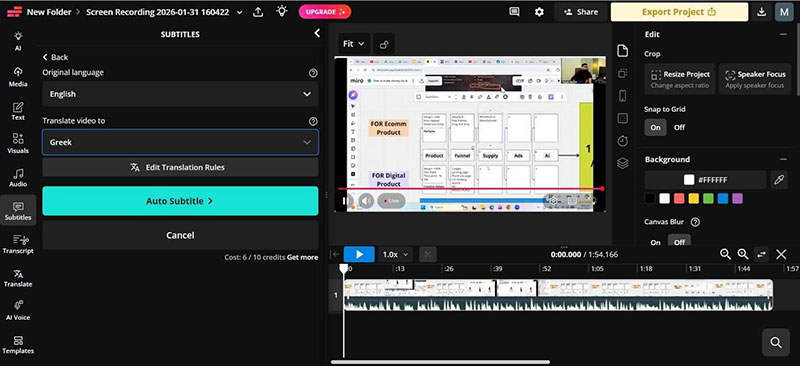Open the Media sidebar panel
This screenshot has width=800, height=366.
point(18,77)
